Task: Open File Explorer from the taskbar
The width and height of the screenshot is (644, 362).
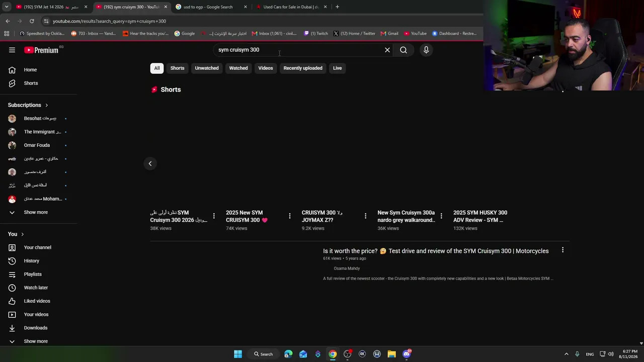Action: (x=391, y=354)
